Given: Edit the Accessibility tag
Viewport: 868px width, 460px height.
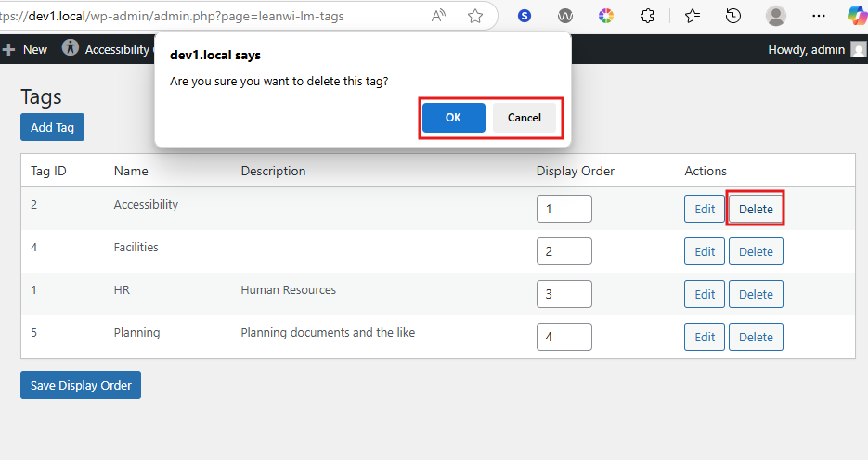Looking at the screenshot, I should 704,209.
